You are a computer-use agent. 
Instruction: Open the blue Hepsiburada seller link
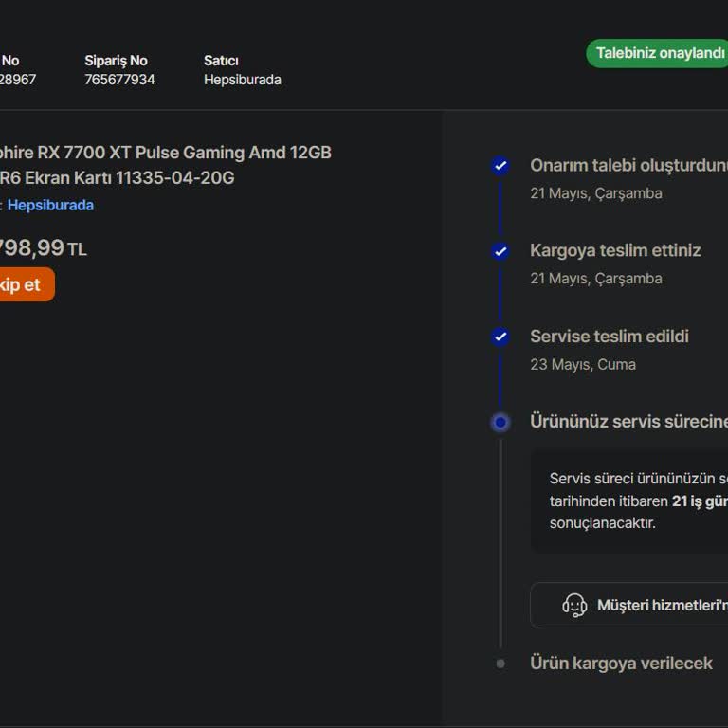click(50, 205)
